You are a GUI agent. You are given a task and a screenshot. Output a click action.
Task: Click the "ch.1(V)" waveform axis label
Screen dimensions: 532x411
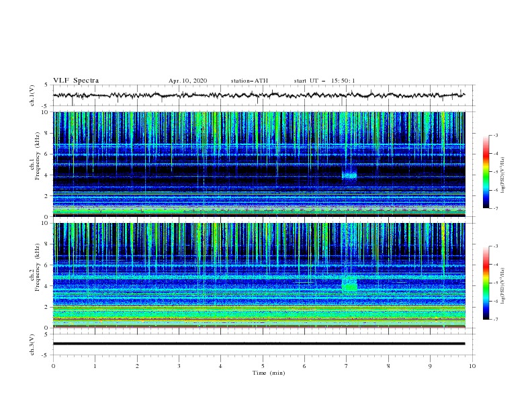pyautogui.click(x=32, y=95)
